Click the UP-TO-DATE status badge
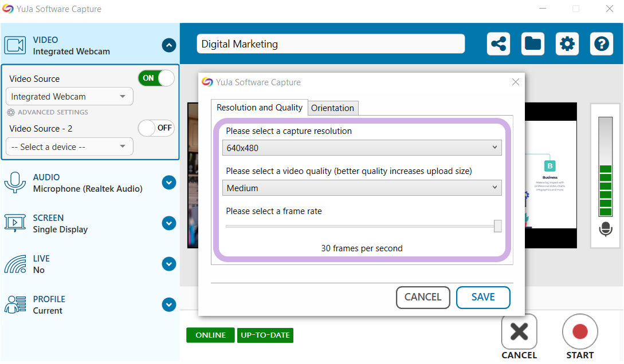This screenshot has height=364, width=624. tap(265, 335)
